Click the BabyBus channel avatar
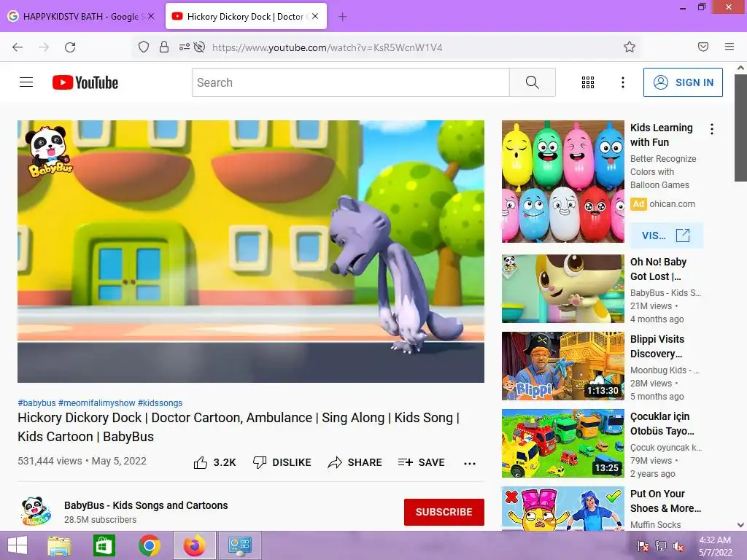Image resolution: width=747 pixels, height=560 pixels. (36, 512)
